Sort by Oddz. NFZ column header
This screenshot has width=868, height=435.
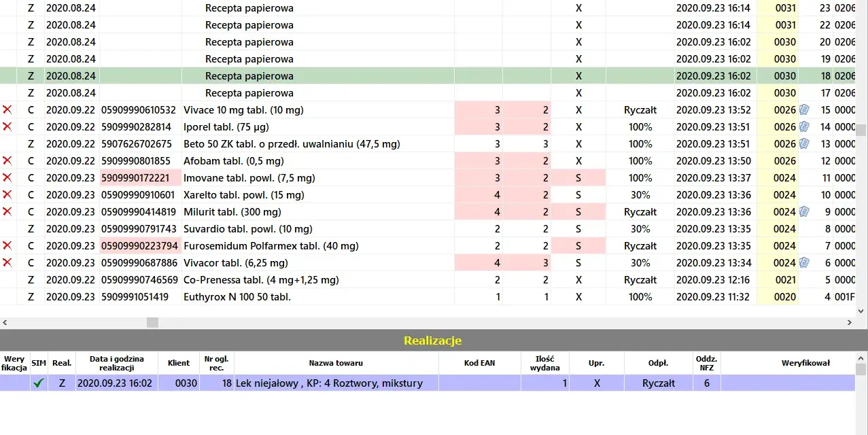pos(707,363)
